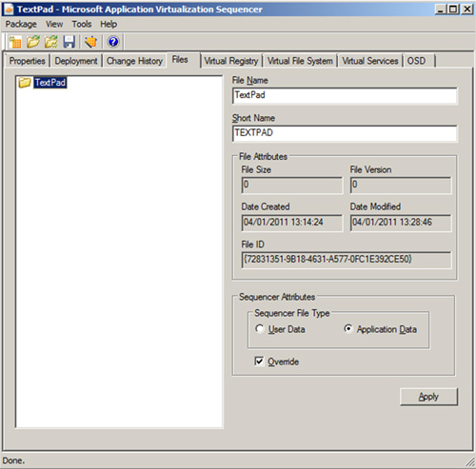Click the Done status bar text
The height and width of the screenshot is (469, 476).
click(x=13, y=460)
